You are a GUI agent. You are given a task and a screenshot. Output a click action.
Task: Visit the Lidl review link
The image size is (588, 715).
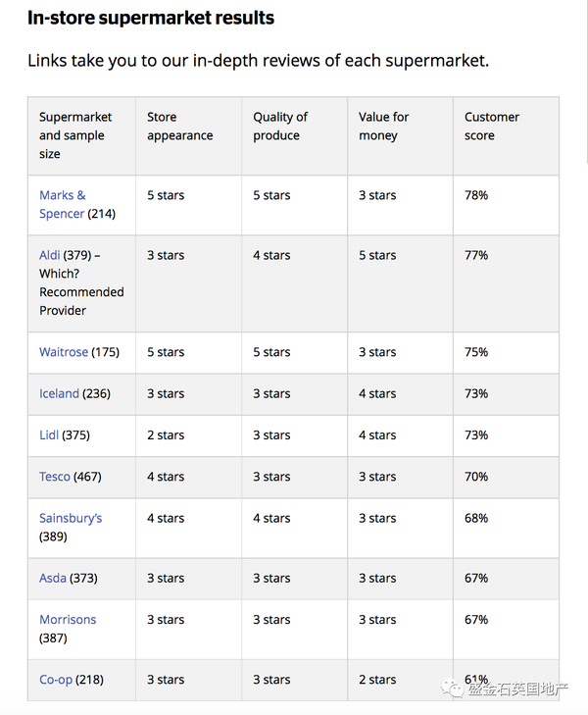(x=49, y=435)
